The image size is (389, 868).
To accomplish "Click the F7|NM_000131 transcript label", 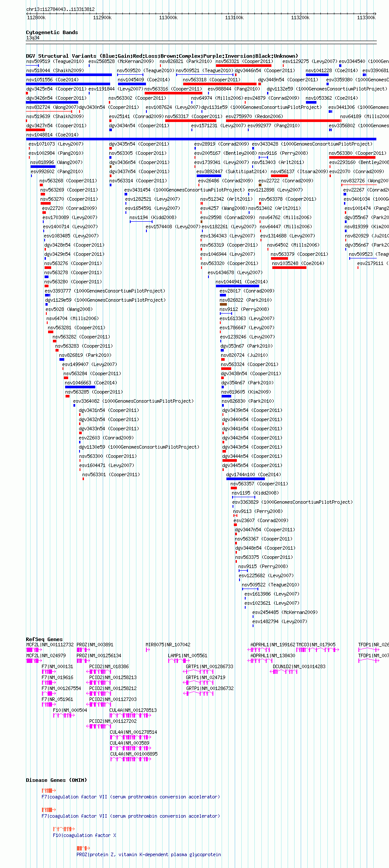I will (x=58, y=666).
